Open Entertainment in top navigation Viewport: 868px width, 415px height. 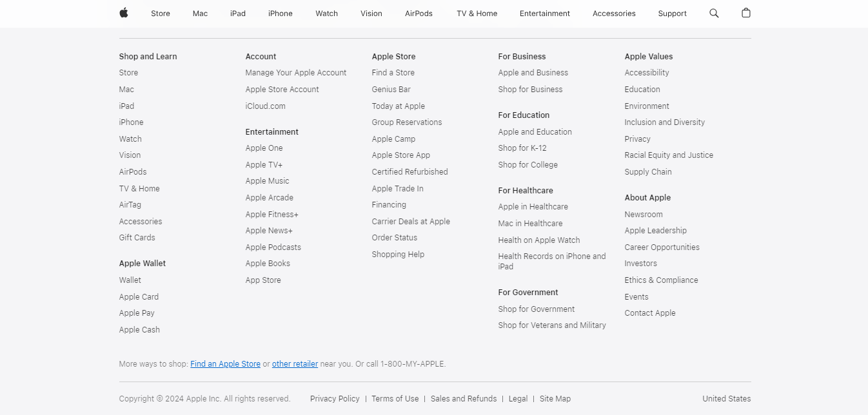[x=545, y=14]
